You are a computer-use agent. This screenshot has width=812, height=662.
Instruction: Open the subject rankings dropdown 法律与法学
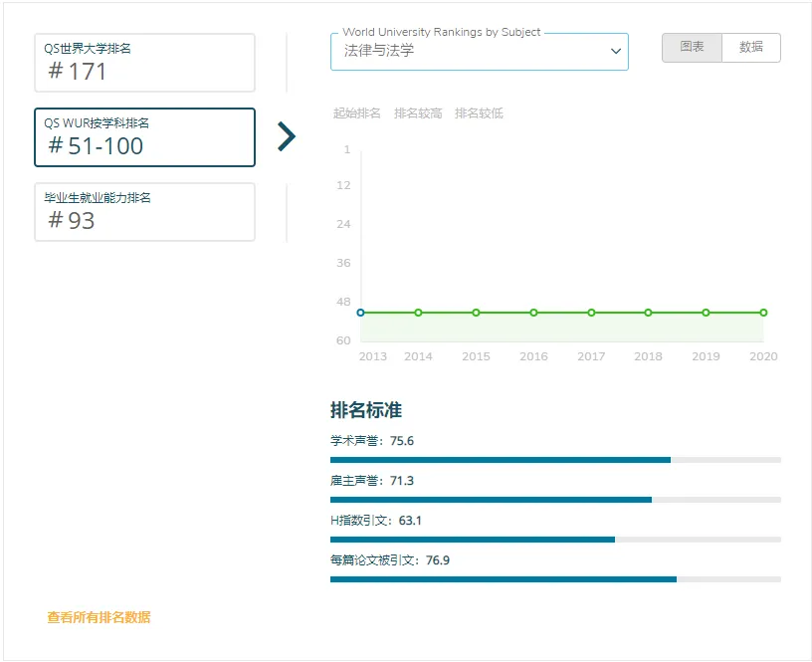coord(479,52)
